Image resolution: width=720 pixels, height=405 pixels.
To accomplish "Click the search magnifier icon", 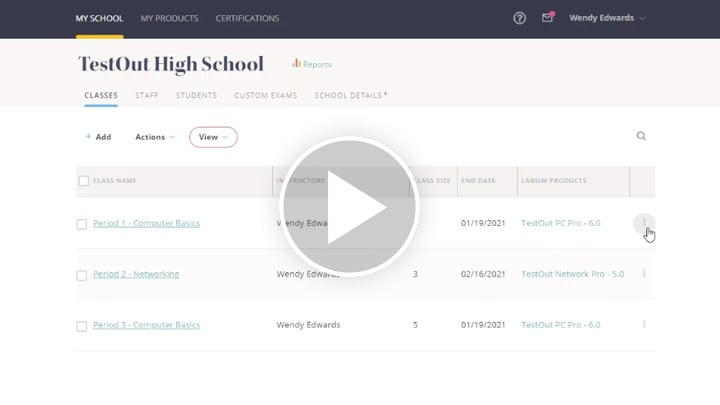I will (x=641, y=136).
